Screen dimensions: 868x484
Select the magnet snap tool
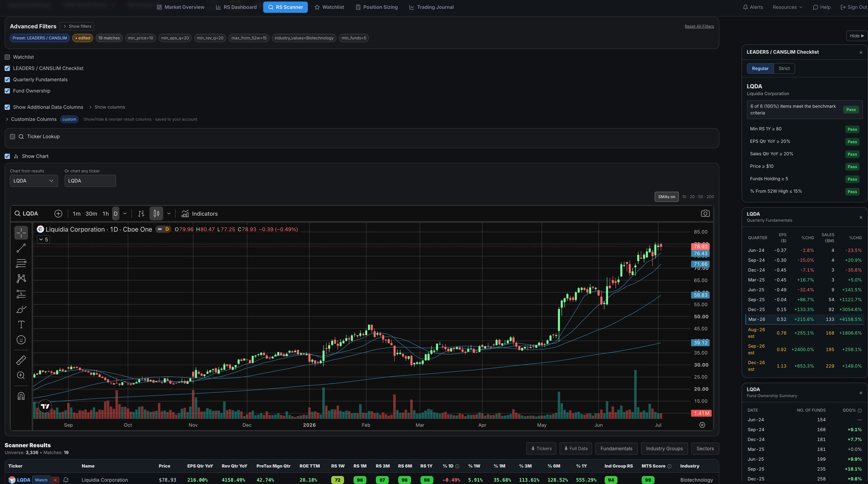21,396
